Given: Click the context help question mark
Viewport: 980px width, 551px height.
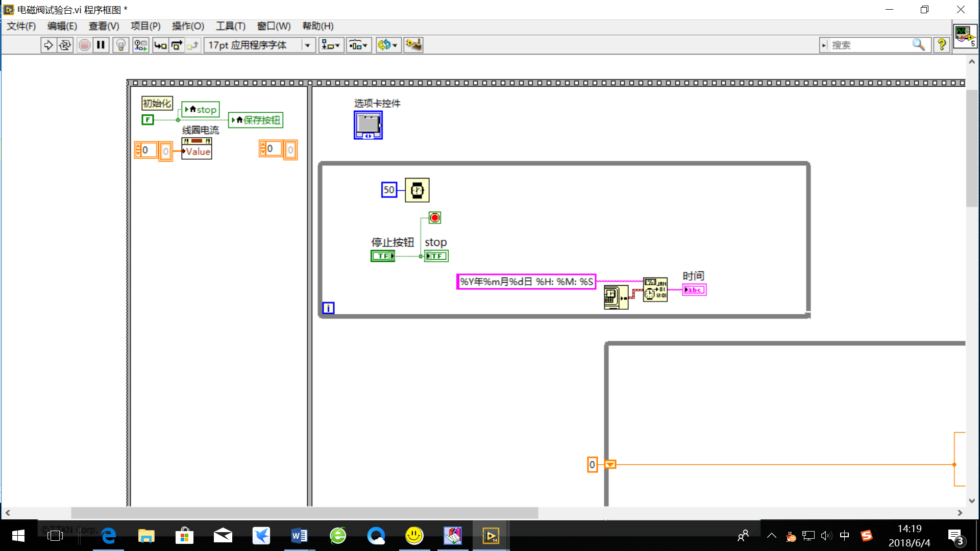Looking at the screenshot, I should [941, 45].
